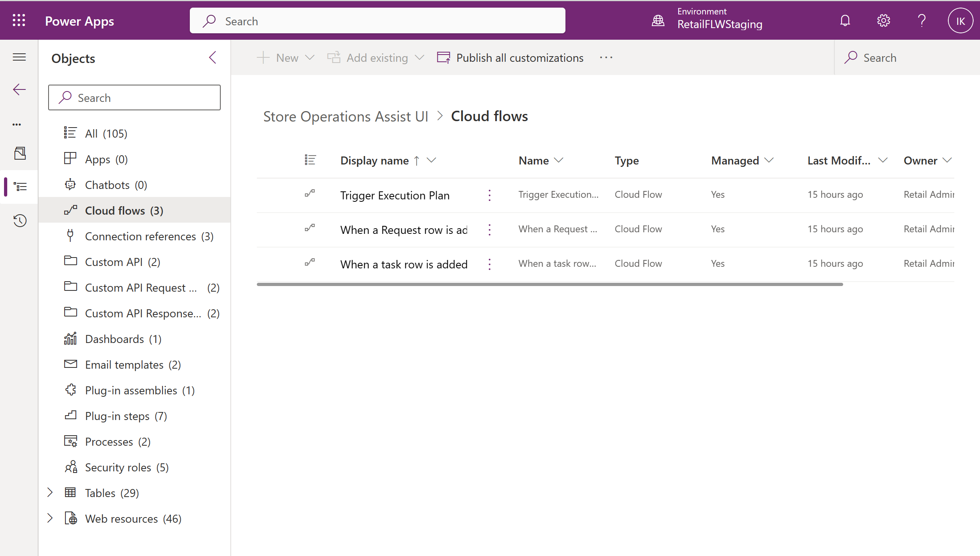Click the Cloud flows icon in sidebar
Image resolution: width=980 pixels, height=556 pixels.
[69, 210]
